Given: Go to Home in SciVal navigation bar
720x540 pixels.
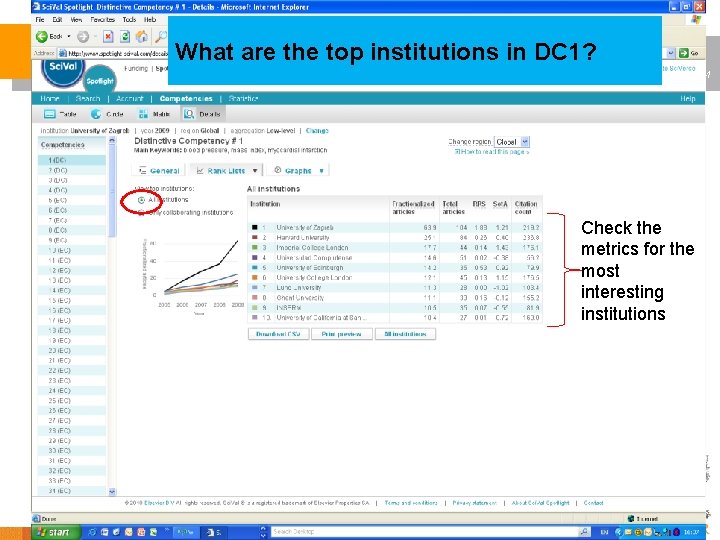Looking at the screenshot, I should pos(50,98).
